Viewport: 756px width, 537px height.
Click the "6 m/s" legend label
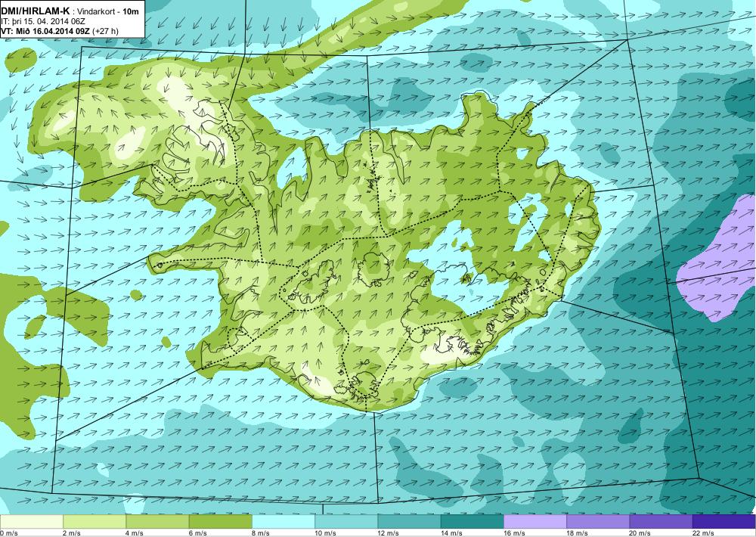(198, 533)
